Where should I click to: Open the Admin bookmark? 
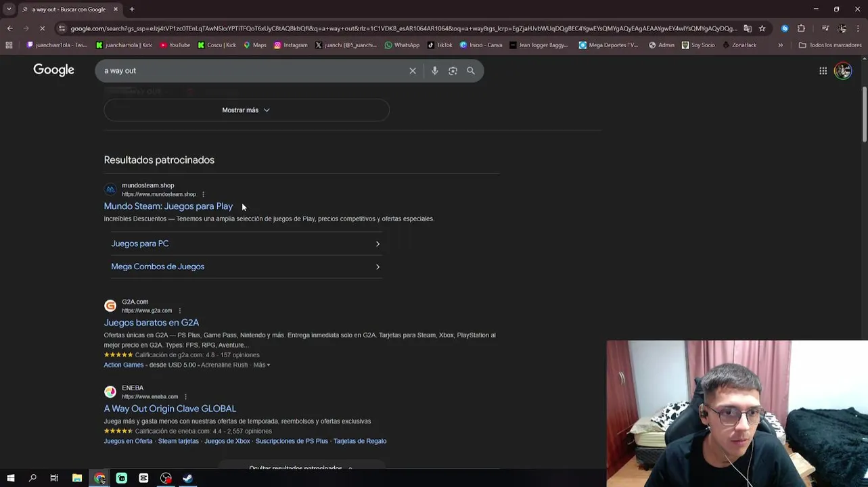coord(662,45)
